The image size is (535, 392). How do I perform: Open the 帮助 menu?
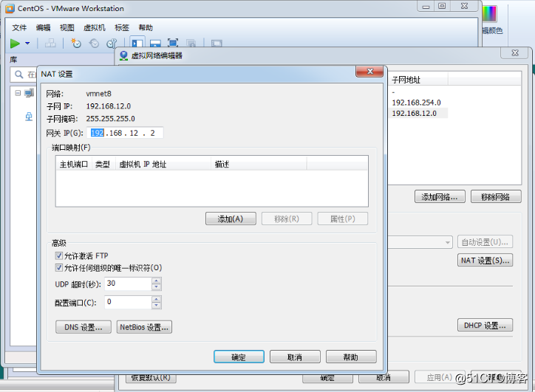tap(146, 27)
